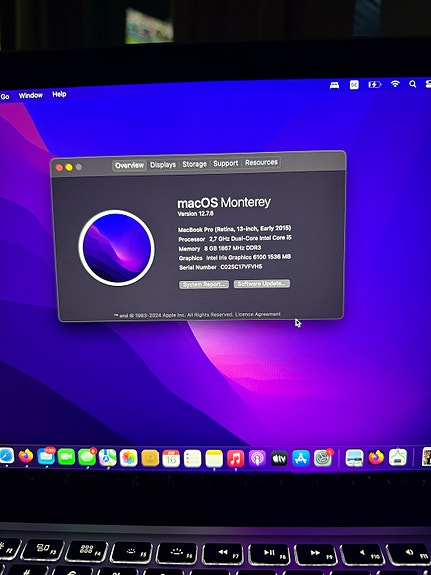Toggle the Sleep Focus bed icon

point(335,85)
